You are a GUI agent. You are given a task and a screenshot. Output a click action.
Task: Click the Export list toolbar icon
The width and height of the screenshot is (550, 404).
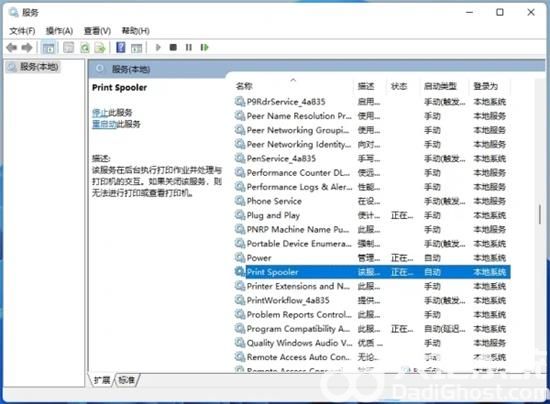(100, 47)
